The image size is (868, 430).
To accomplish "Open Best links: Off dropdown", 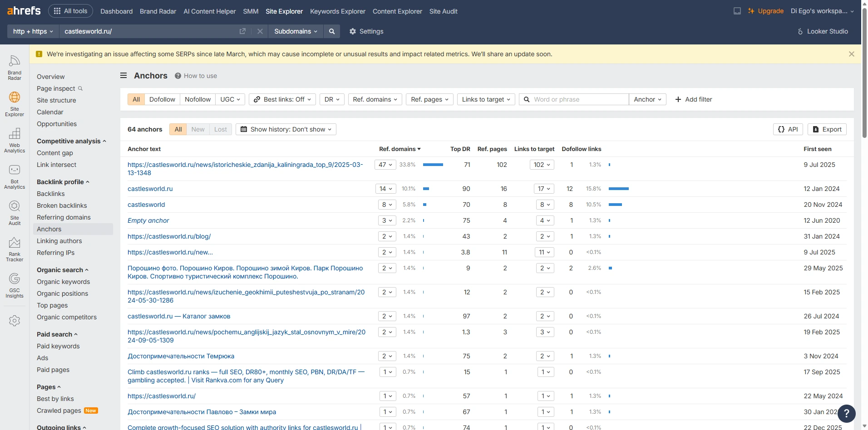I will (x=282, y=99).
